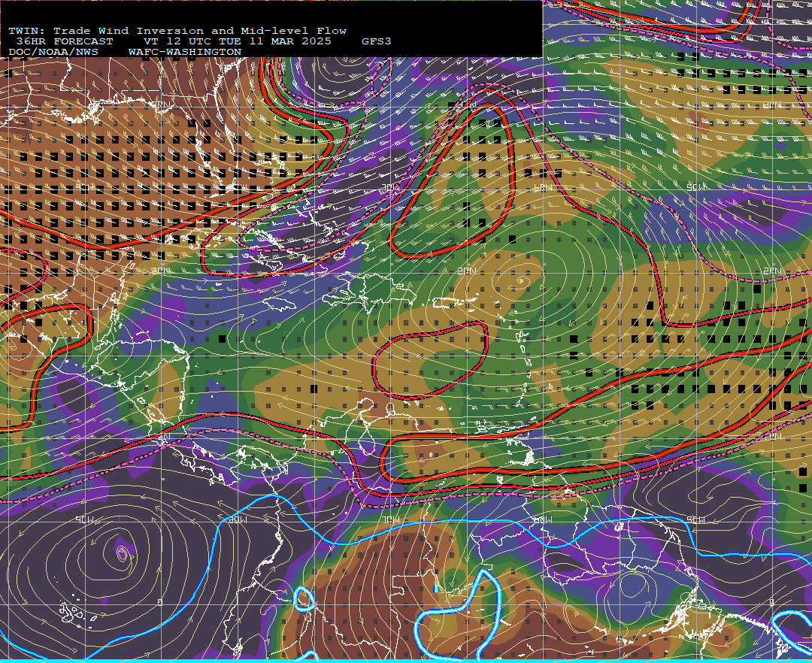This screenshot has width=812, height=663.
Task: Click the 'WAFC-WASHINGTON' text
Action: [x=185, y=53]
